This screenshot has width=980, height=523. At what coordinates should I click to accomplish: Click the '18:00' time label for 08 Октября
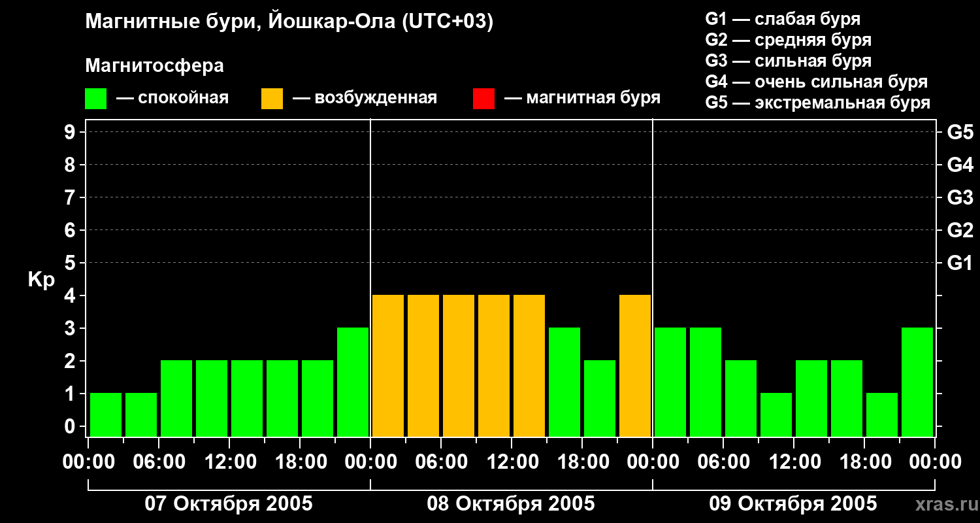pos(582,462)
